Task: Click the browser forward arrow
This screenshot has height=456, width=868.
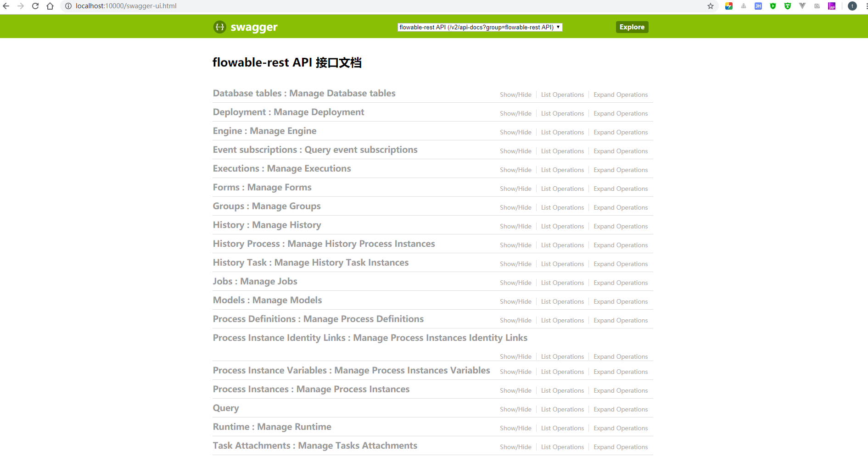Action: (x=21, y=6)
